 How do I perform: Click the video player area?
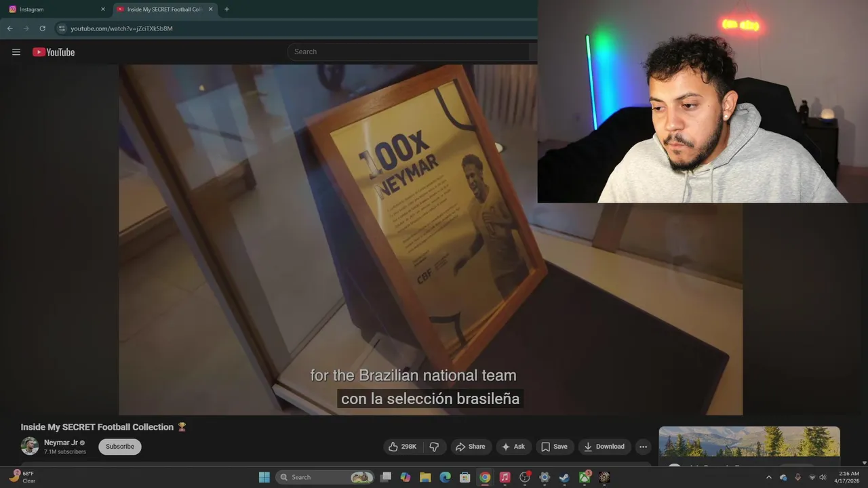point(431,240)
